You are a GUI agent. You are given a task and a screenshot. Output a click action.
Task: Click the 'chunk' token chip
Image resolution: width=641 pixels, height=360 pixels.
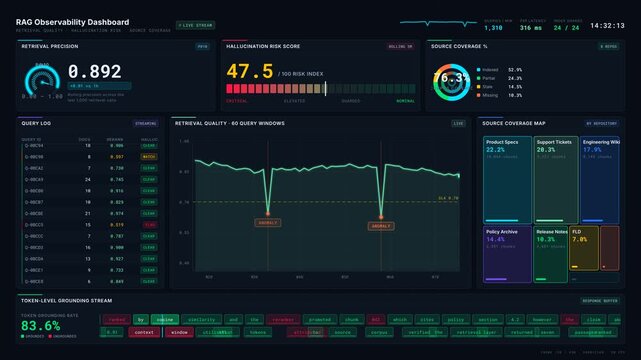(x=352, y=320)
